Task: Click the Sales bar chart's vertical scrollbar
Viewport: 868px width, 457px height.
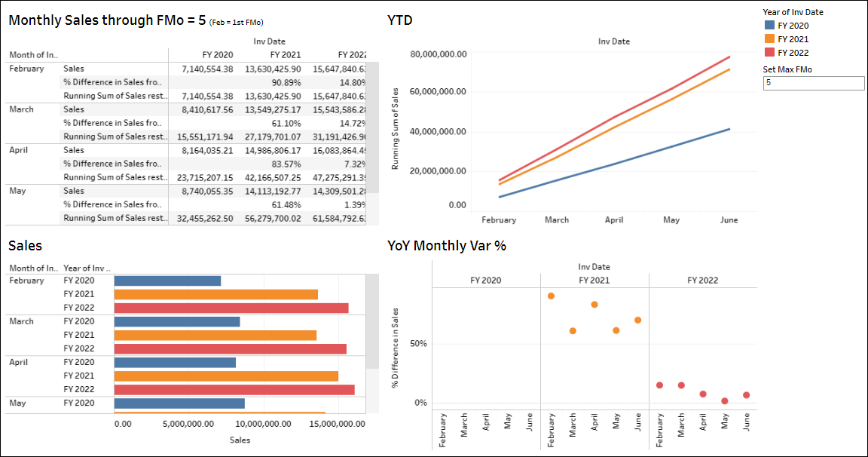Action: point(372,324)
